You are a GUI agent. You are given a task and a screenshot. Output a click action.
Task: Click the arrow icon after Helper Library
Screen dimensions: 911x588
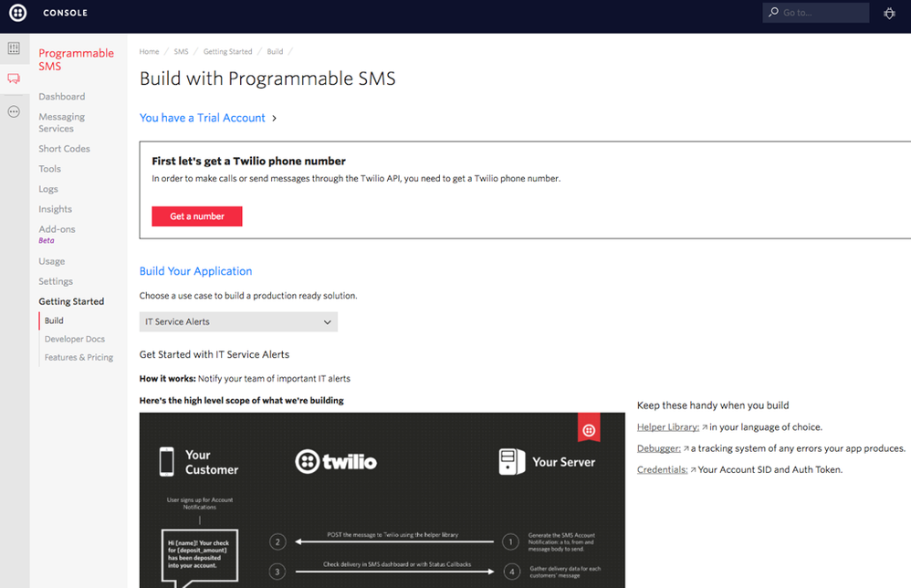coord(705,427)
